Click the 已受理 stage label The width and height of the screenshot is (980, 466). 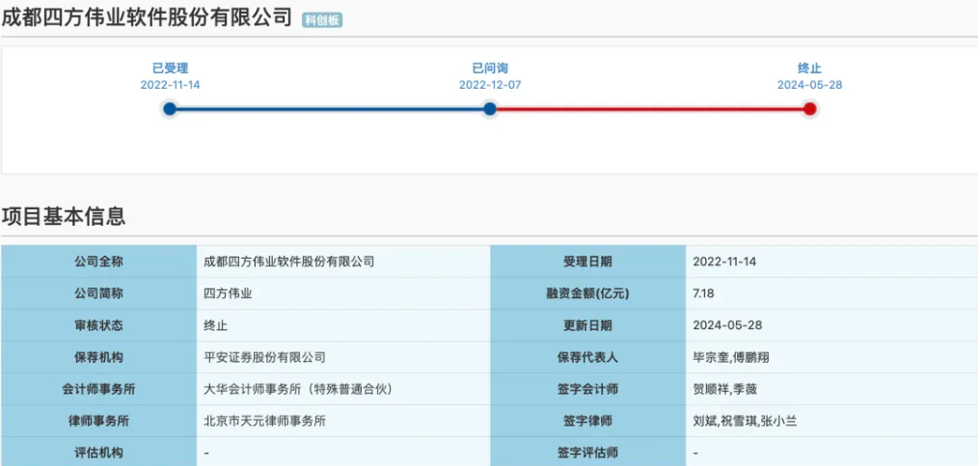coord(170,69)
